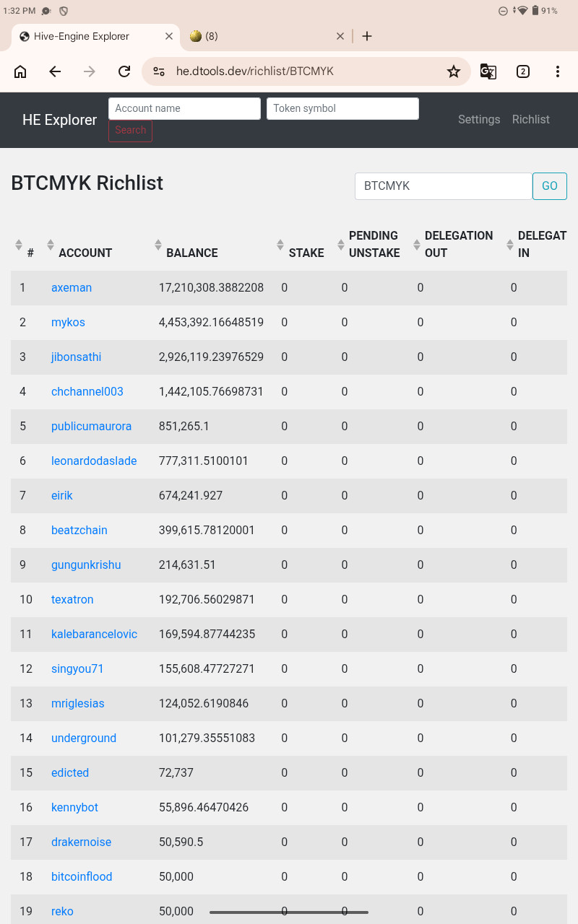Image resolution: width=578 pixels, height=924 pixels.
Task: Open the tab switcher showing 2 tabs
Action: [523, 71]
